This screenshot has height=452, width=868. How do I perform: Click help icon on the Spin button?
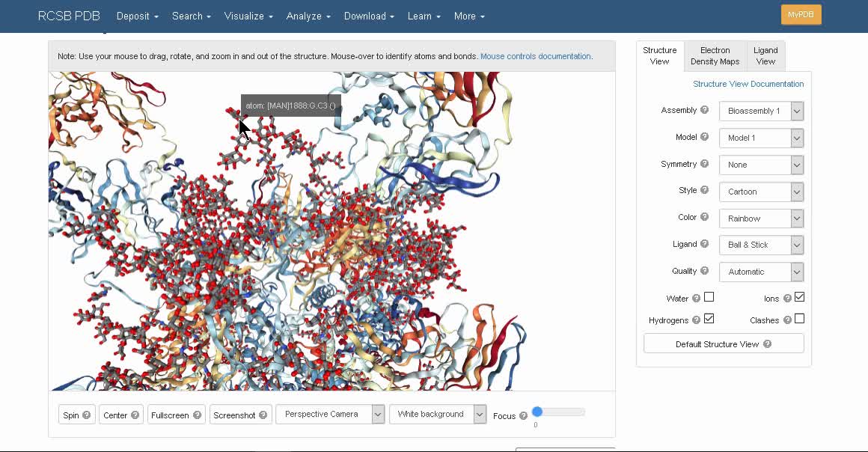(x=87, y=415)
